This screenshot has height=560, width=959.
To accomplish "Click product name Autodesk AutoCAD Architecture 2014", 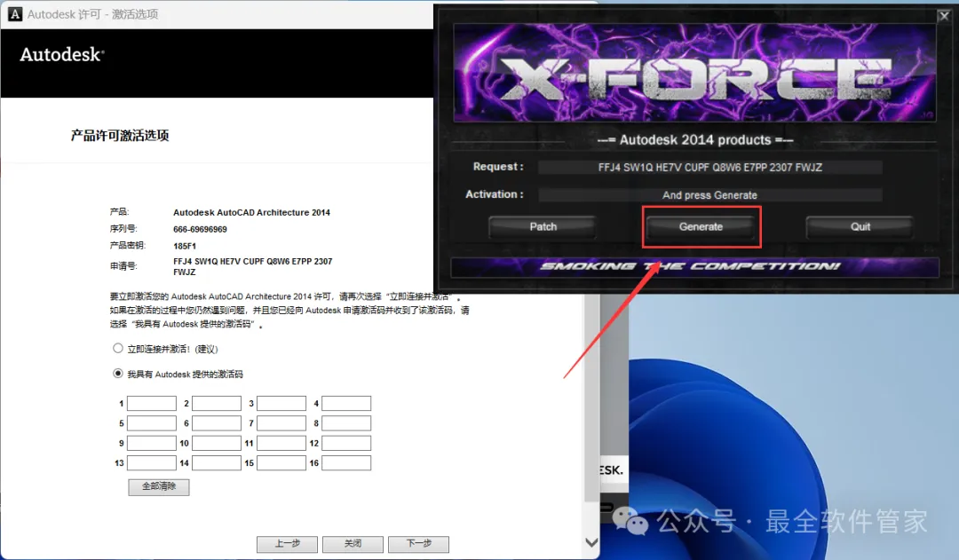I will coord(251,213).
